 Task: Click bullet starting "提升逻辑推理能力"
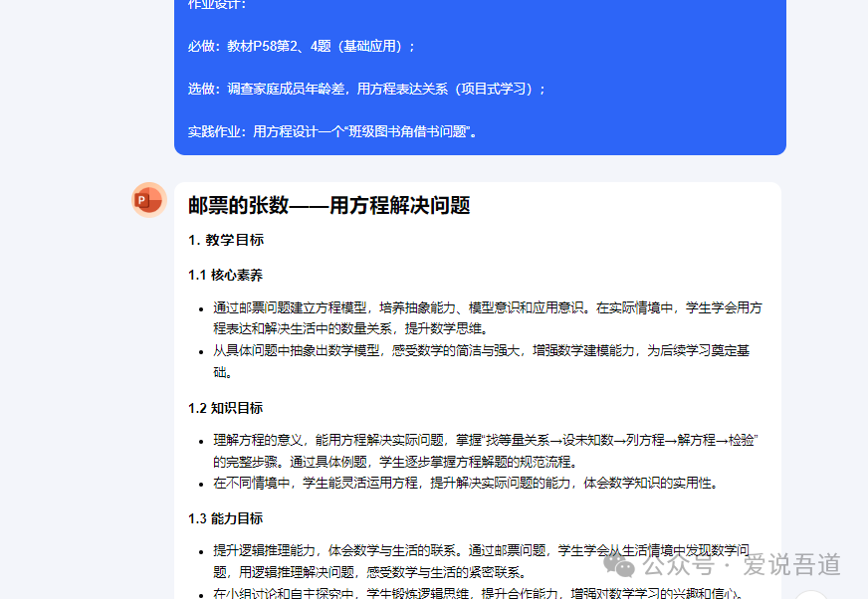coord(481,561)
